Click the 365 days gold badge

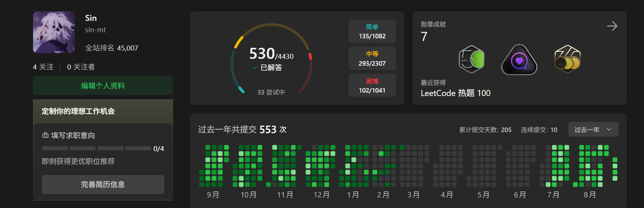click(x=568, y=59)
